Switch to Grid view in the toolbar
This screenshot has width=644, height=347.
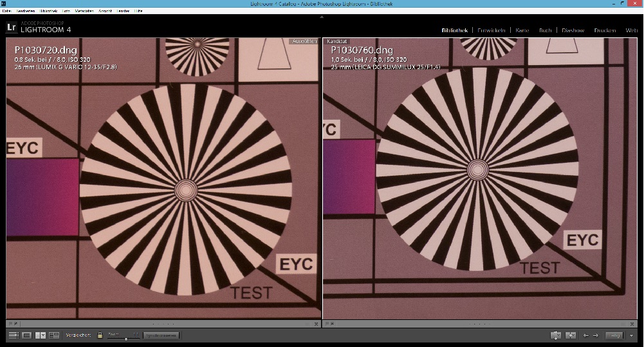tap(14, 335)
